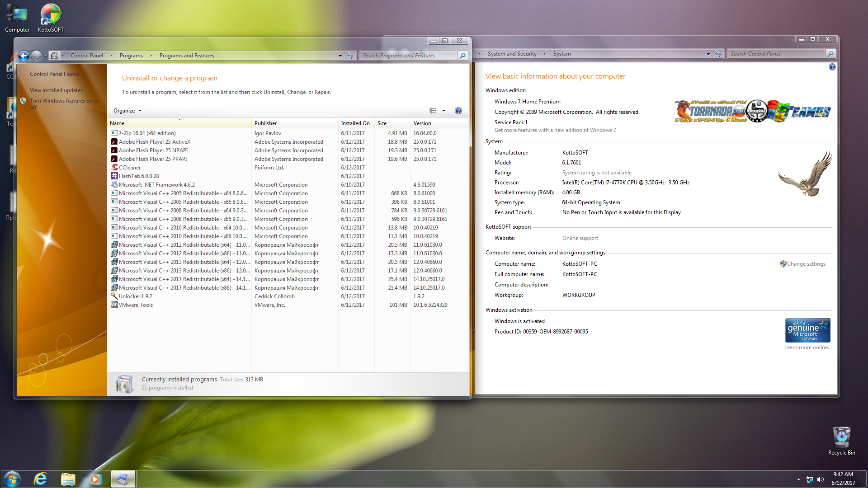This screenshot has width=868, height=488.
Task: Click the search magnifier in Programs and Features
Action: pos(462,56)
